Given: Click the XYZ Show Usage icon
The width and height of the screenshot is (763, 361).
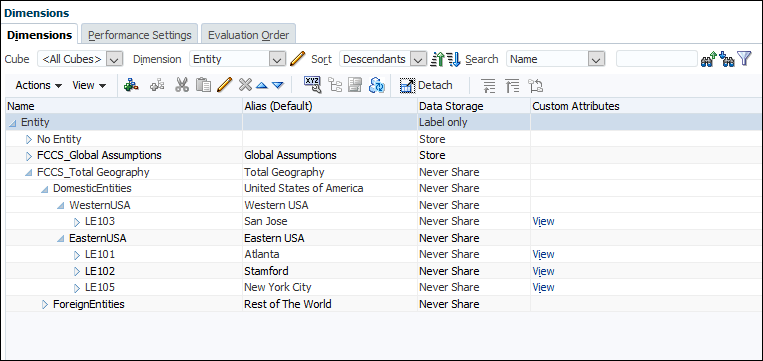Looking at the screenshot, I should 312,85.
